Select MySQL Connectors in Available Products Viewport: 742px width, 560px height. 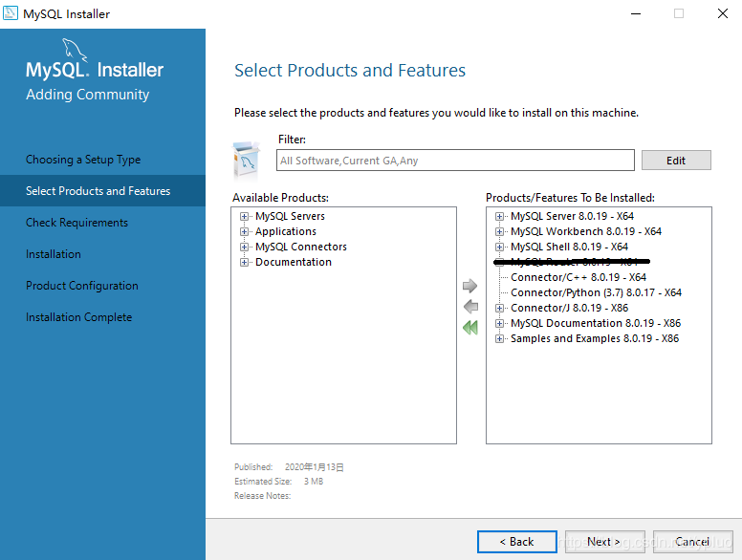coord(301,247)
